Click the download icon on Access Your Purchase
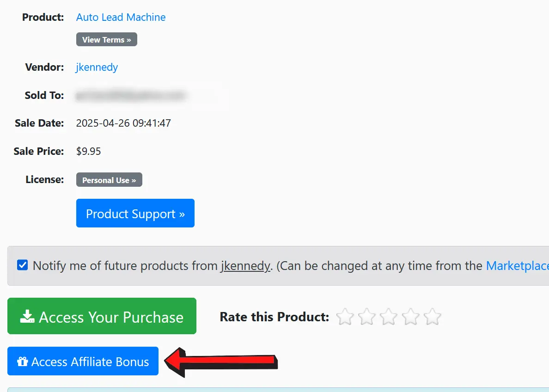The width and height of the screenshot is (549, 392). pos(27,316)
